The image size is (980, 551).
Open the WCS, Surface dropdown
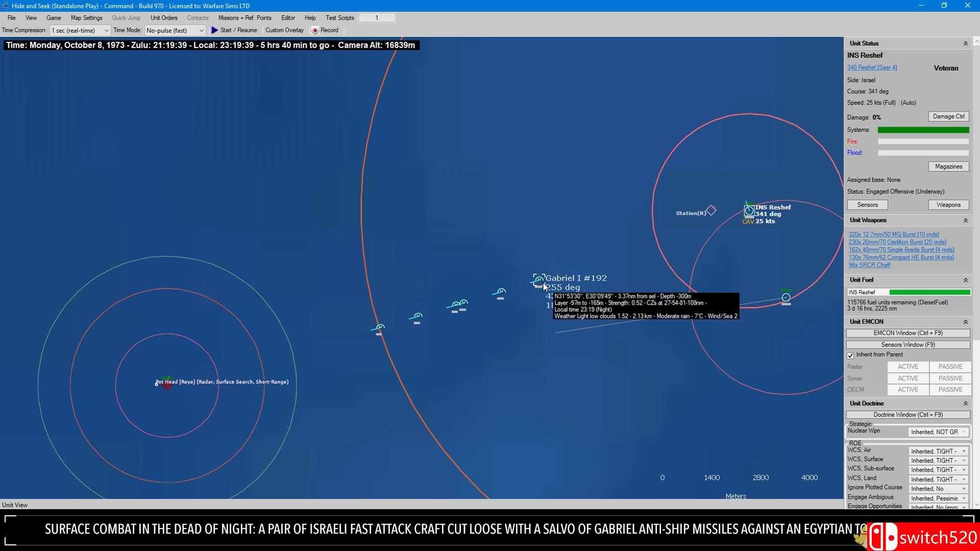click(x=938, y=461)
